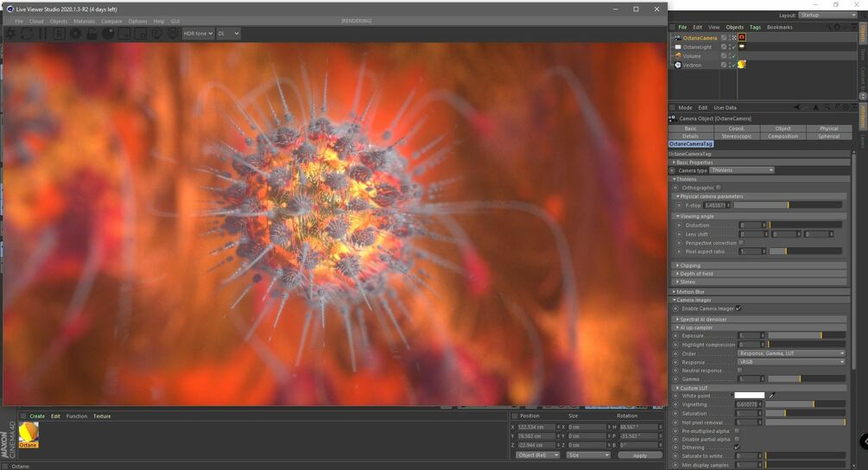Click the Object Manager search magnifier icon
This screenshot has width=868, height=470.
click(828, 27)
